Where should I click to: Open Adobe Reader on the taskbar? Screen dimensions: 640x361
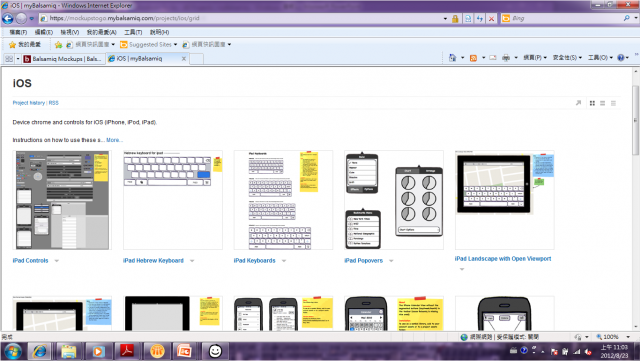click(127, 351)
